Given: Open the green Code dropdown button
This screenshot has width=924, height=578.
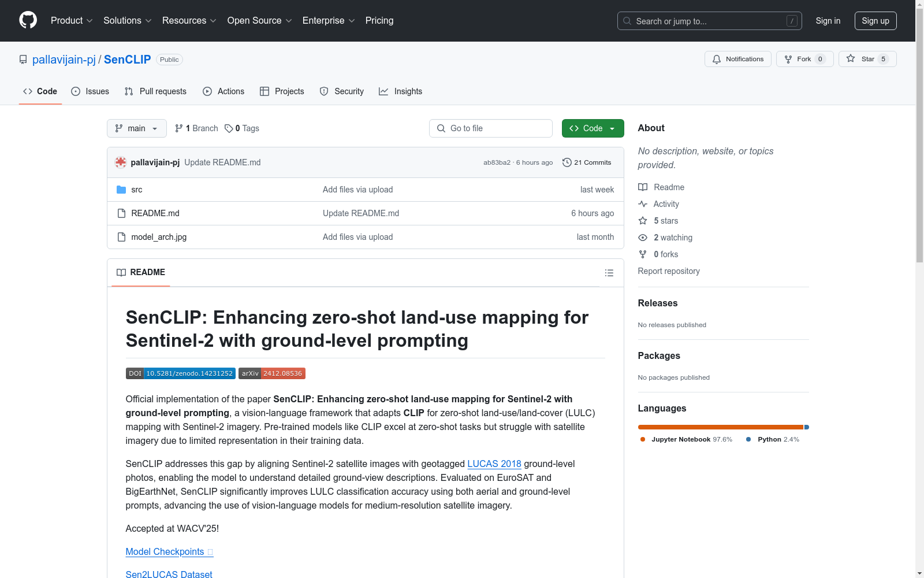Looking at the screenshot, I should click(x=593, y=128).
